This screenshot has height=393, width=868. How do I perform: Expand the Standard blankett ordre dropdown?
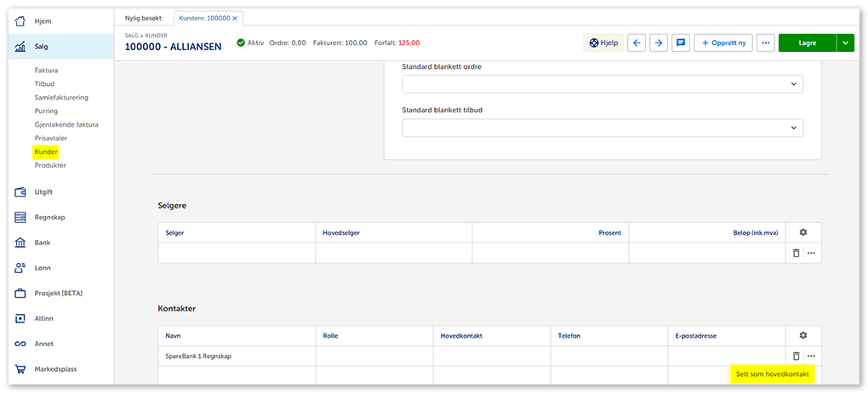[602, 83]
